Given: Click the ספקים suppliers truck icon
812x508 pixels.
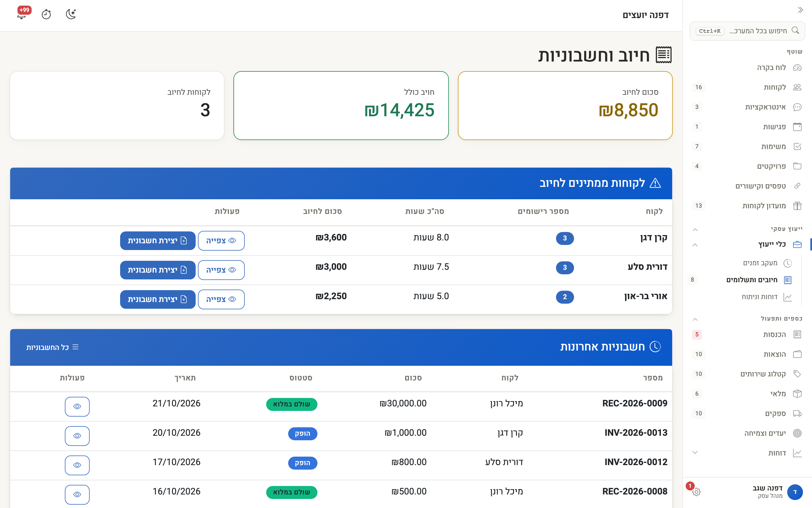Looking at the screenshot, I should (x=797, y=413).
